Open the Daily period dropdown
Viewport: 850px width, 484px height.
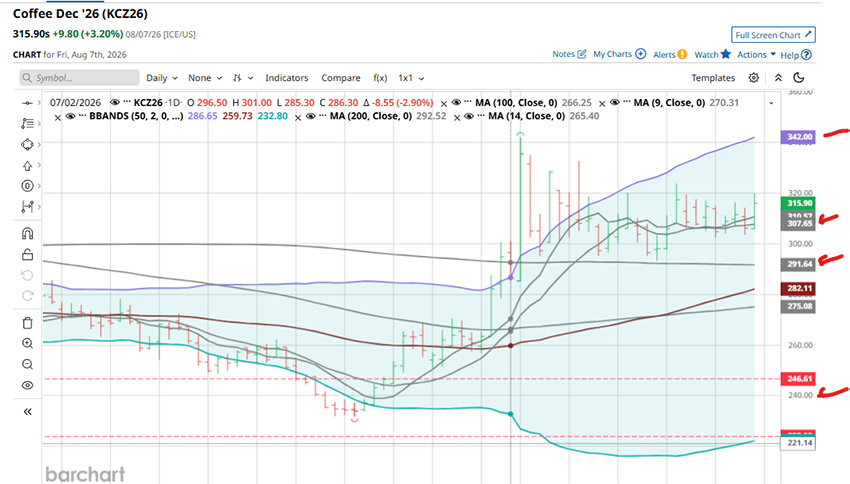point(162,78)
